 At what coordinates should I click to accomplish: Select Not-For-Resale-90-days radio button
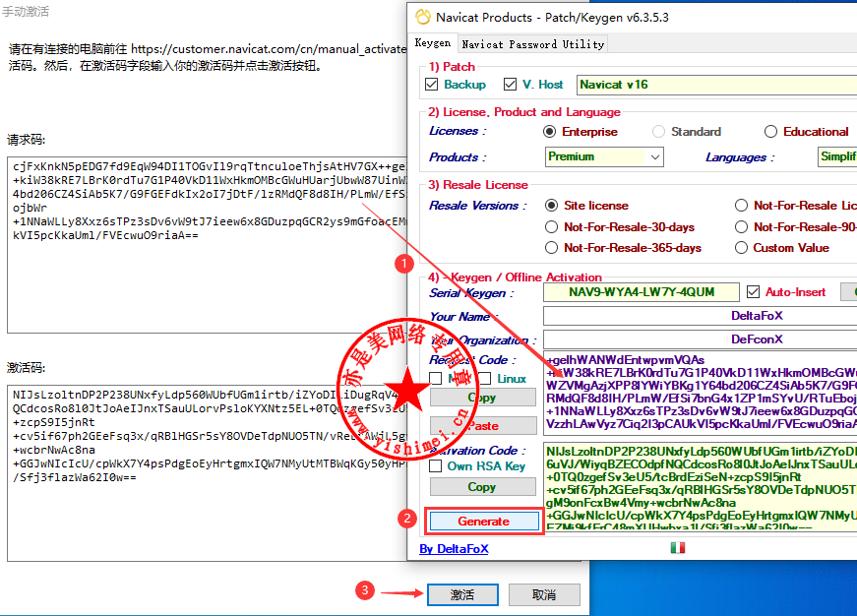click(x=741, y=227)
